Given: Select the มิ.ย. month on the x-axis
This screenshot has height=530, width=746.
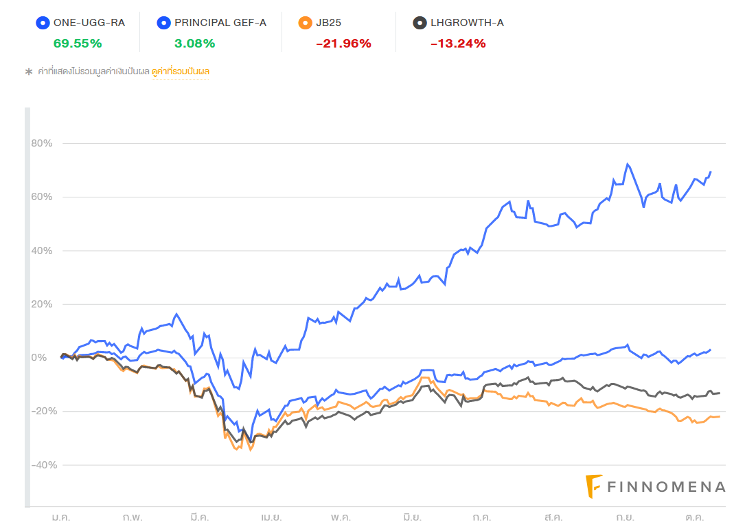Looking at the screenshot, I should point(412,519).
